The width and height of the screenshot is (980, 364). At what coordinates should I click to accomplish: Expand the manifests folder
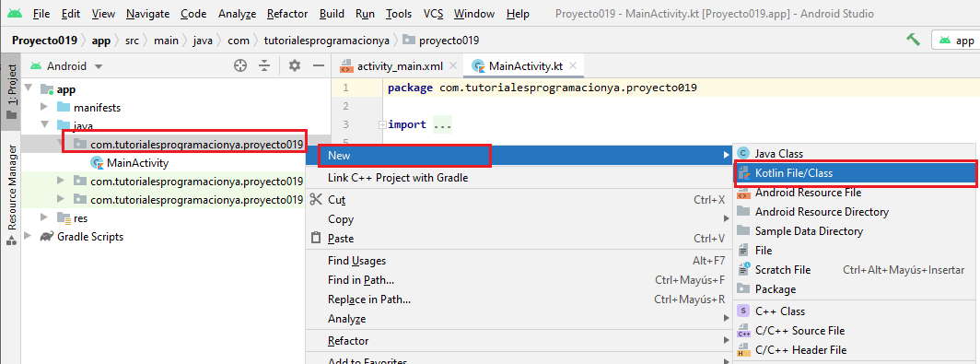click(x=44, y=108)
